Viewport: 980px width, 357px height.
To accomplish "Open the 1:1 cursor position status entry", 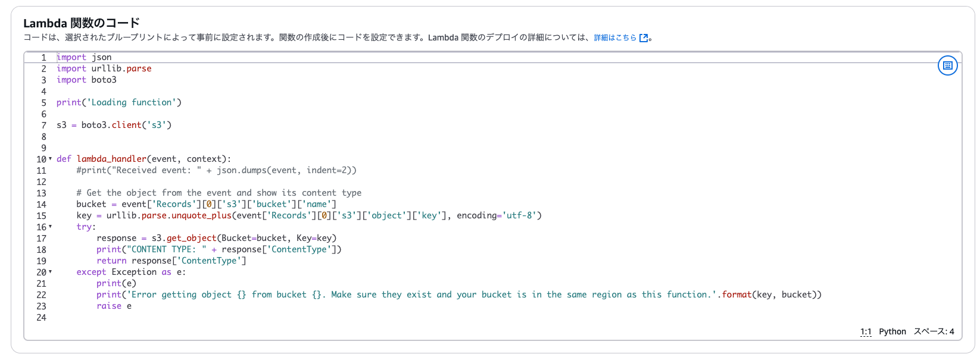I will pos(866,331).
